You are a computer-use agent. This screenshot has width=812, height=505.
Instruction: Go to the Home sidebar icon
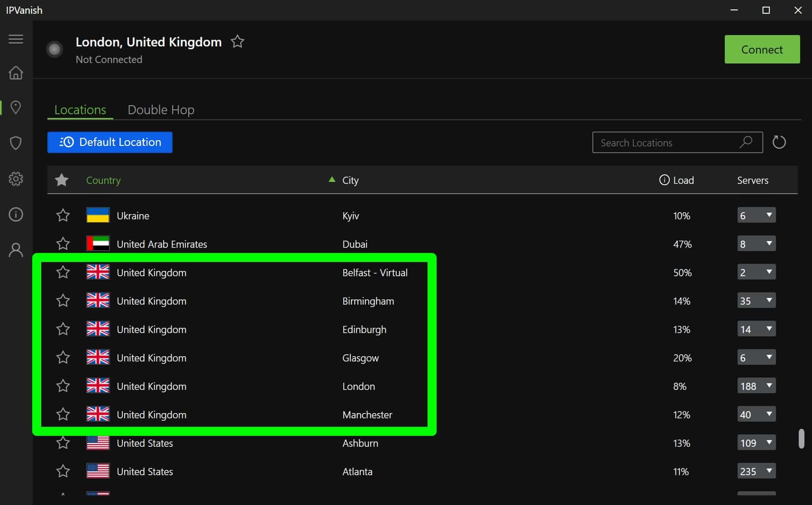(x=16, y=72)
